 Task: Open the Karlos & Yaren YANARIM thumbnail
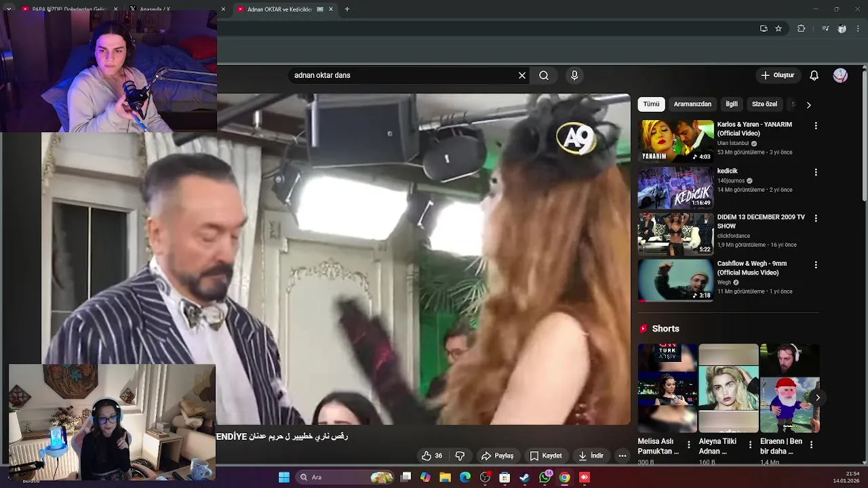point(675,141)
